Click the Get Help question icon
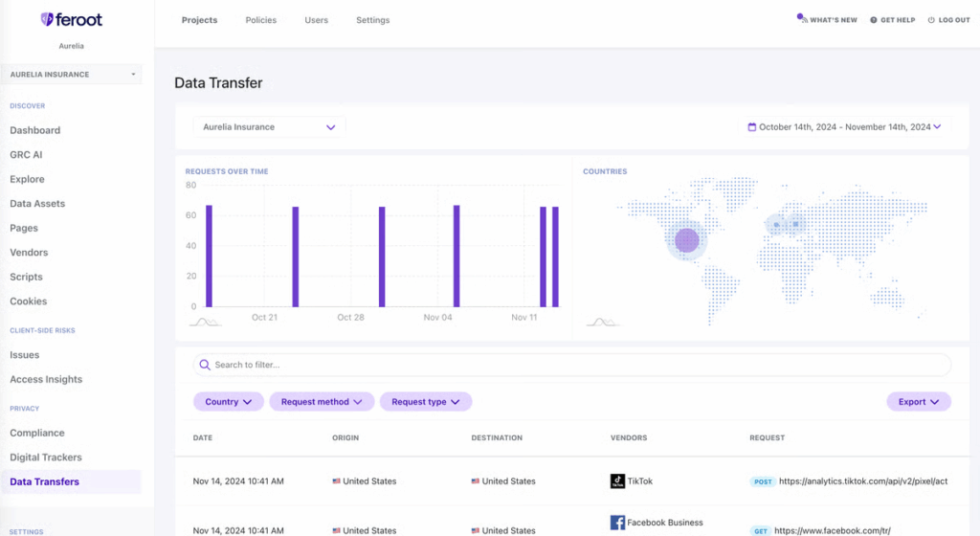 coord(874,20)
